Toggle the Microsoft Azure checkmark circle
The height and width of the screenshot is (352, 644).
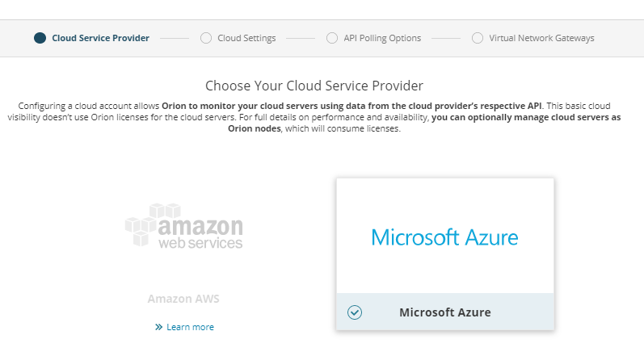[x=354, y=312]
